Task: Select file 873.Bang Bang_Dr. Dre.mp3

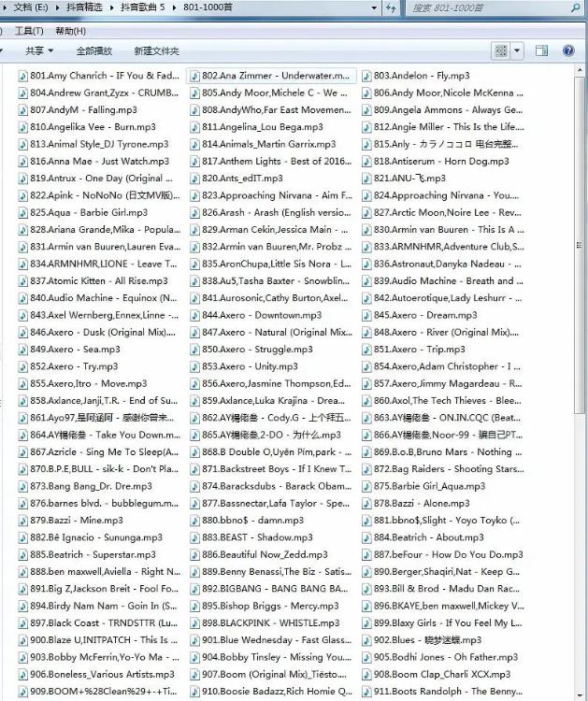Action: pyautogui.click(x=86, y=486)
